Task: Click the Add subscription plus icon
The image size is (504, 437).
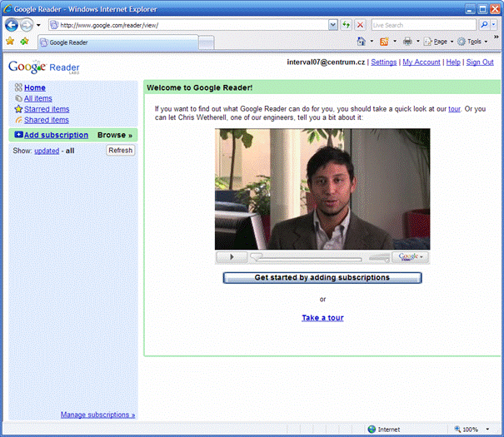Action: click(18, 135)
